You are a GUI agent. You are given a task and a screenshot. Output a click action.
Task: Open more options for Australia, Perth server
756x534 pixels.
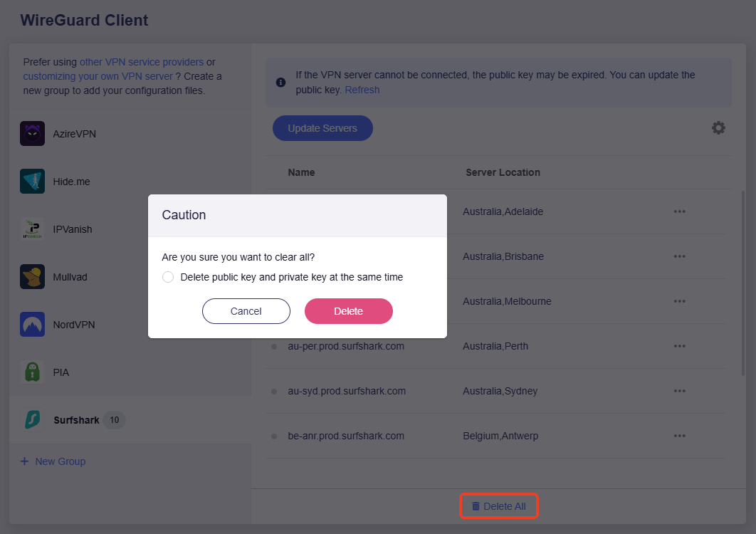[679, 346]
